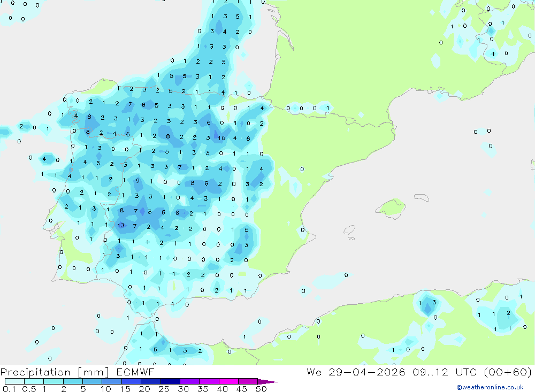Click the 2–5 mm legend color segment
The height and width of the screenshot is (392, 535).
73,381
